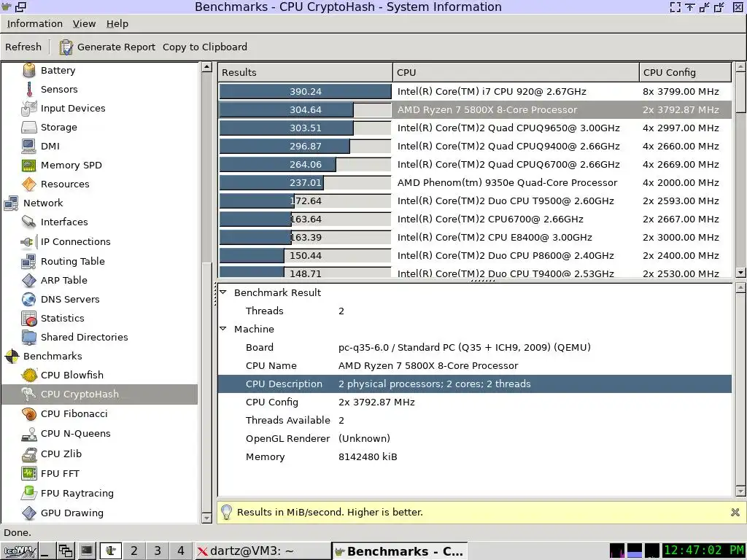This screenshot has width=747, height=560.
Task: Click the taskbar terminal monitor icon
Action: point(86,551)
